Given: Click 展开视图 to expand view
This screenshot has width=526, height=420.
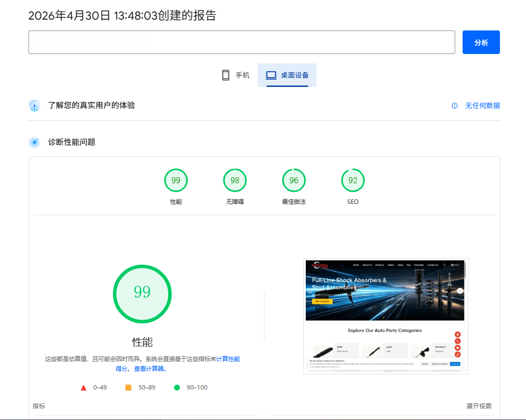Looking at the screenshot, I should (479, 406).
